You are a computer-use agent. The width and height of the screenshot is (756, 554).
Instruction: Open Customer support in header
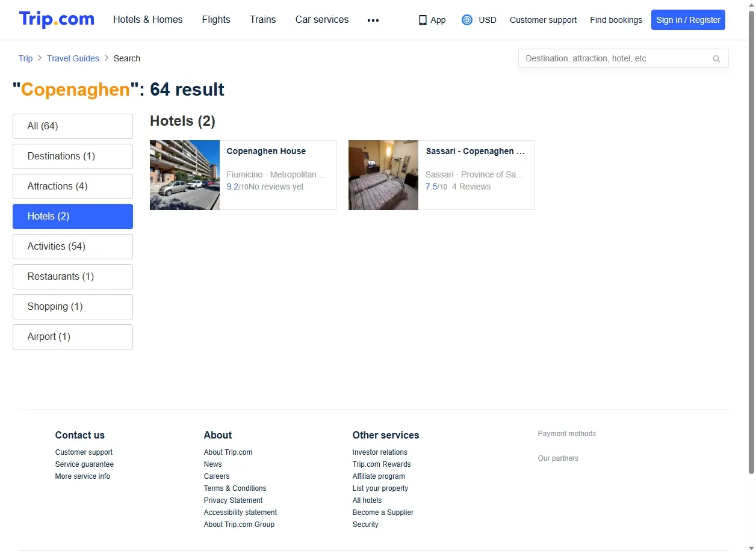click(x=543, y=20)
